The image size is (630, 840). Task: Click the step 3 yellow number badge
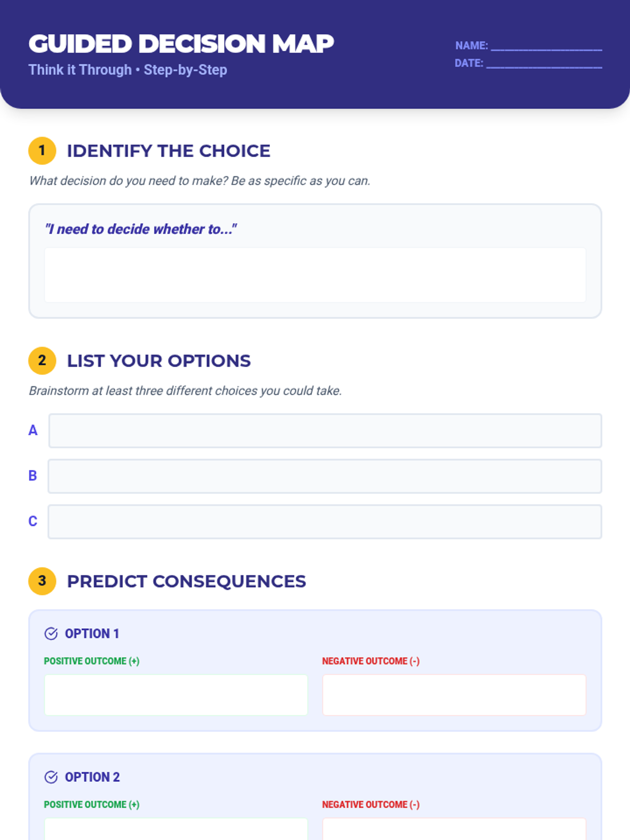point(42,581)
